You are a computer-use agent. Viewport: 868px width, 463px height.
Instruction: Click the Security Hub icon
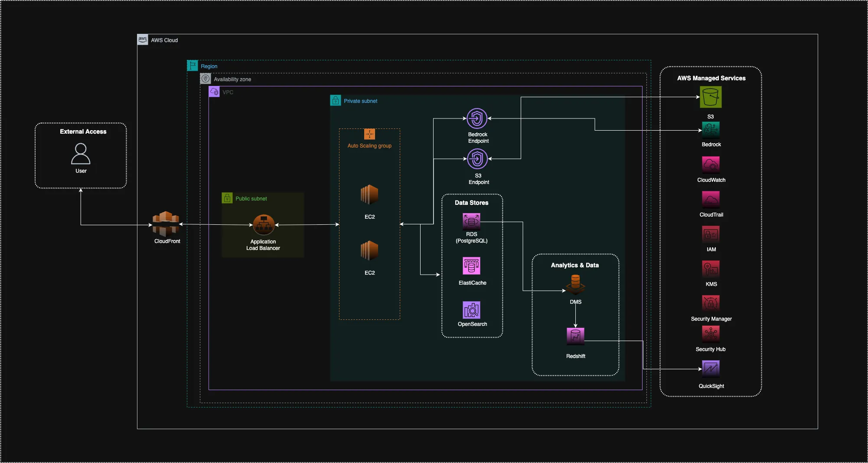711,334
